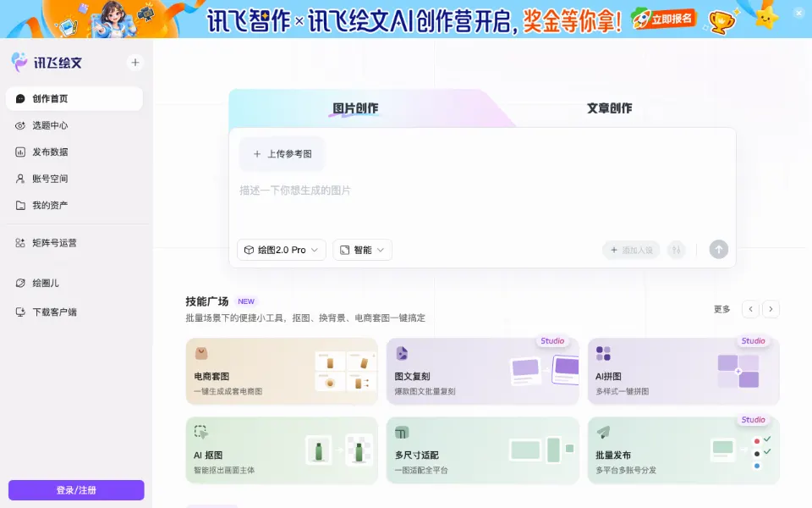Open 发布数据 in the sidebar
This screenshot has width=812, height=508.
(74, 152)
